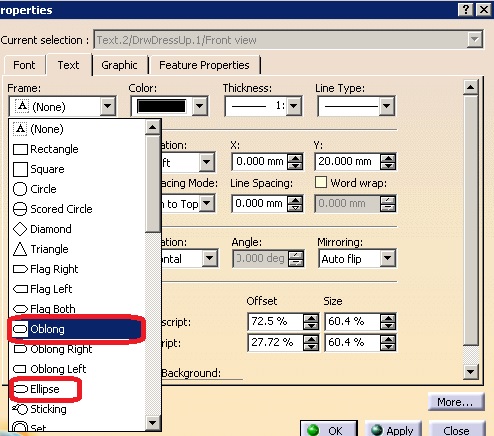Select the Flag Right frame

tap(20, 269)
